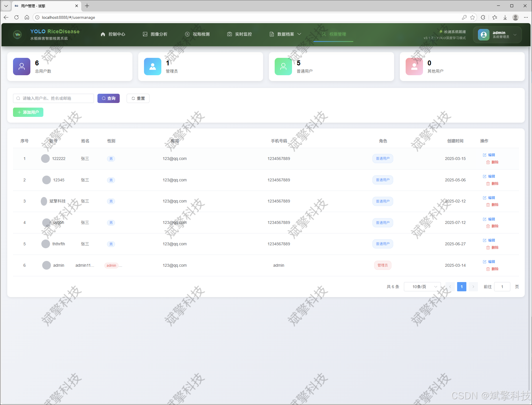Edit user 斌擎科技
Screen dimensions: 532x405
point(489,198)
